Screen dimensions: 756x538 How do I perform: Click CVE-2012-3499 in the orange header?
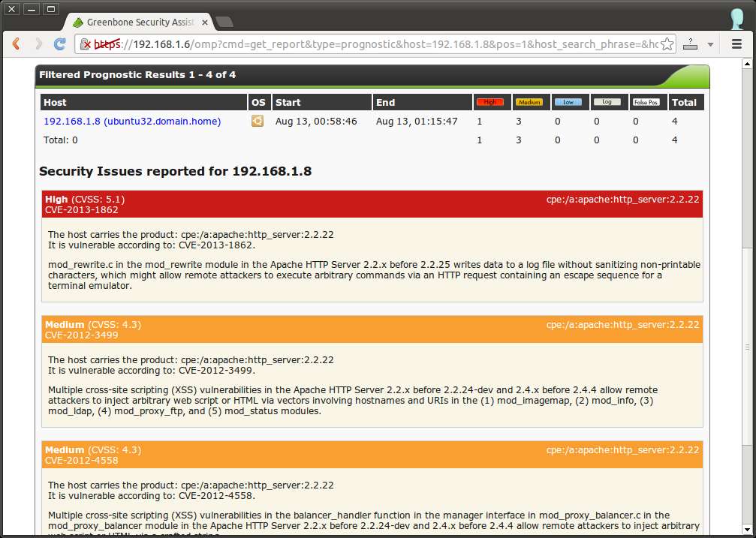pyautogui.click(x=82, y=335)
